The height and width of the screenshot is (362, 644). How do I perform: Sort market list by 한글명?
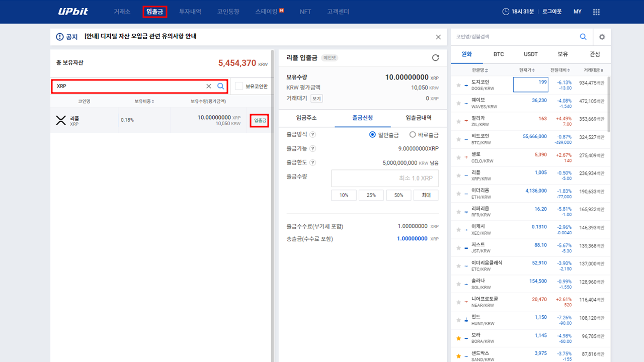point(480,70)
